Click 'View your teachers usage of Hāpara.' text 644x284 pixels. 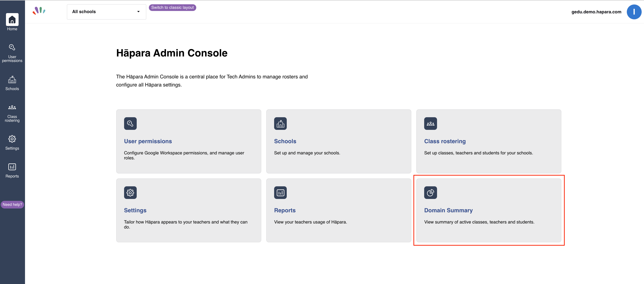311,222
